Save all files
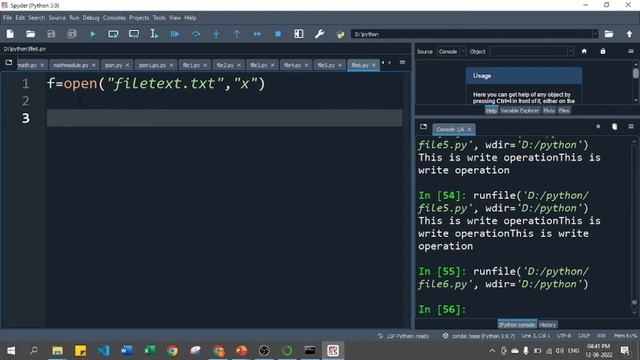The image size is (640, 360). click(72, 34)
